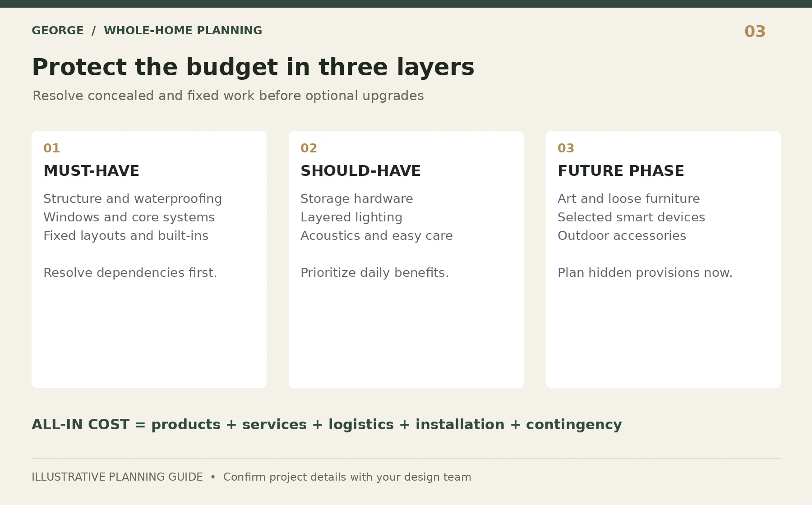The width and height of the screenshot is (812, 505).
Task: Click the FUTURE PHASE heading
Action: (x=621, y=171)
